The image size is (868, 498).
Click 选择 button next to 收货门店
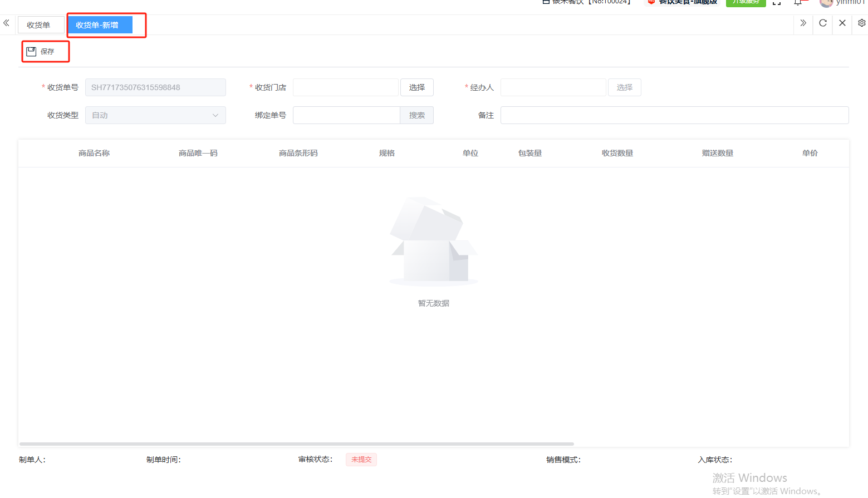[416, 87]
